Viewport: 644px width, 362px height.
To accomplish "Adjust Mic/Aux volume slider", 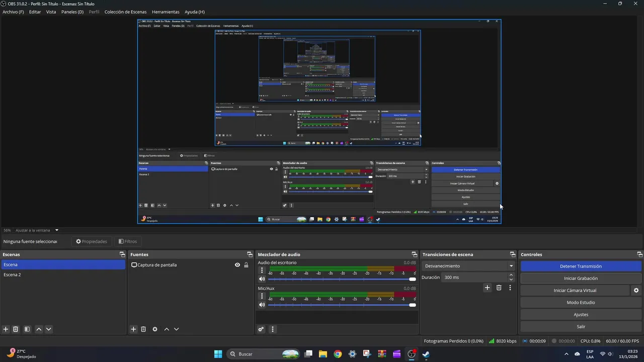I will [x=342, y=305].
